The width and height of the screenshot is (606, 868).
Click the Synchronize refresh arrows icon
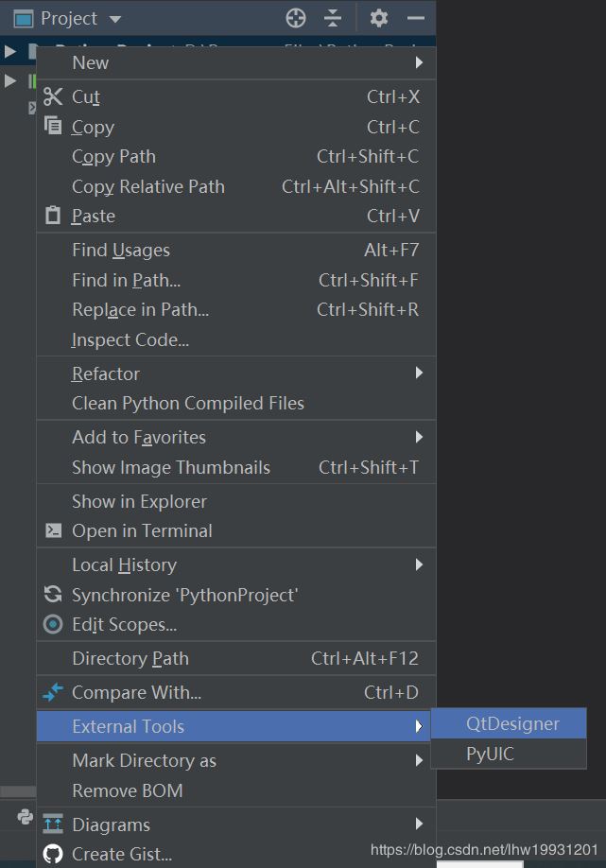click(x=53, y=595)
